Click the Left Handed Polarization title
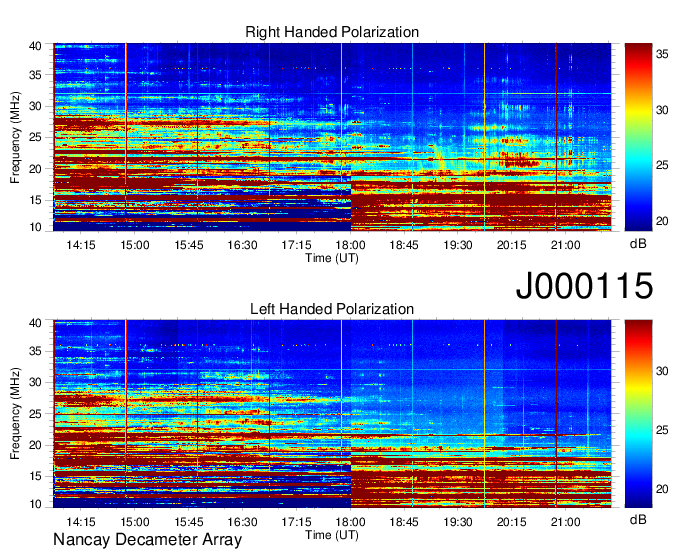The width and height of the screenshot is (680, 552). (332, 309)
